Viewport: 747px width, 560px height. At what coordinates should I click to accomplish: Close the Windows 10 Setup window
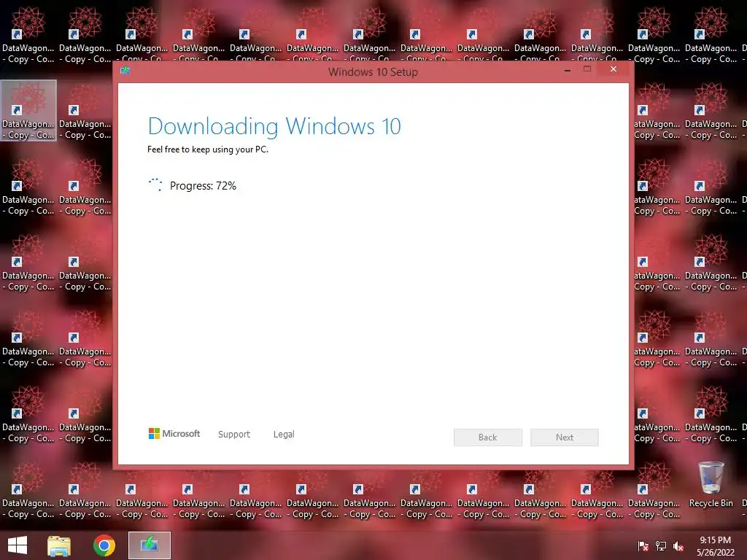coord(614,69)
